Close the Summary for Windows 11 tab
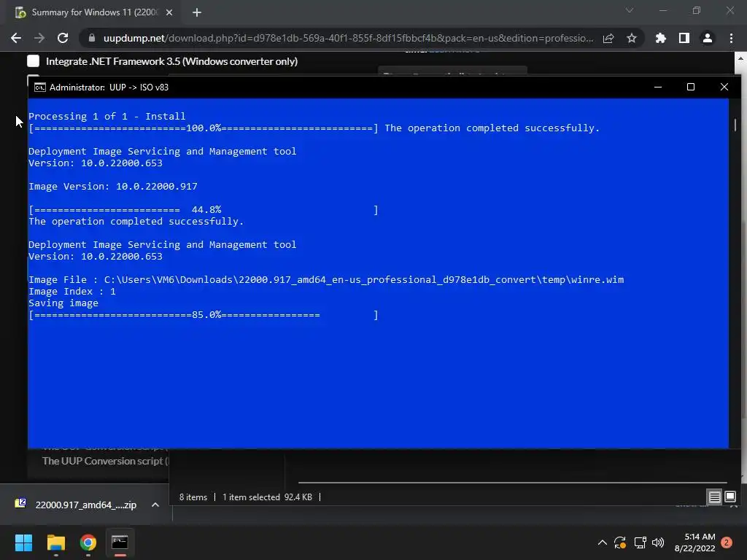The image size is (747, 560). [169, 12]
